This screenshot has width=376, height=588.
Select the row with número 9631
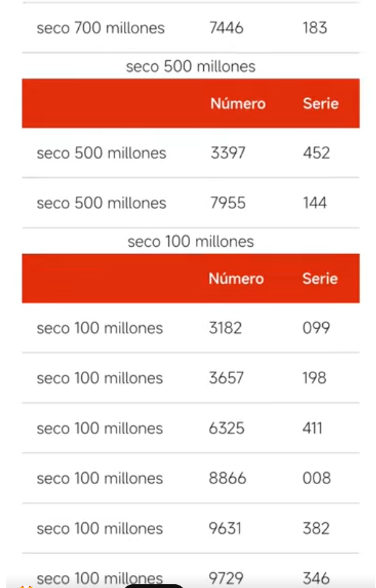click(x=191, y=529)
